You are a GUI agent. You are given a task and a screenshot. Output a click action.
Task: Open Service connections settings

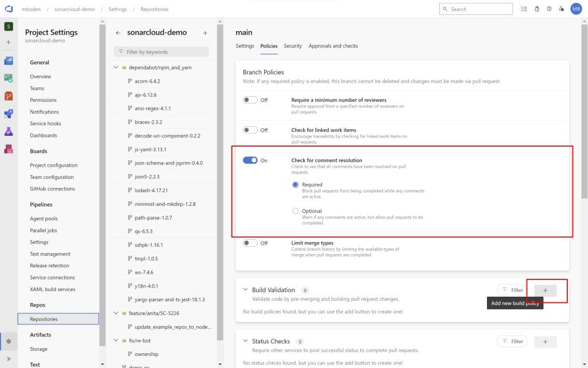tap(52, 278)
